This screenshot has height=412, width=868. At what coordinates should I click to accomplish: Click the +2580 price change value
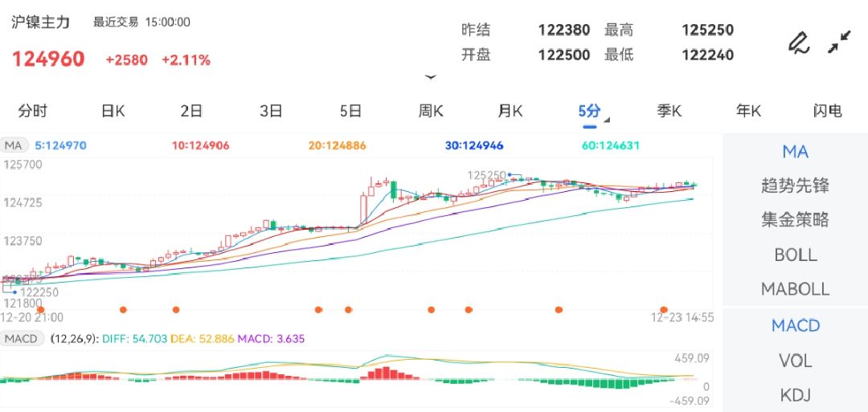[x=127, y=60]
